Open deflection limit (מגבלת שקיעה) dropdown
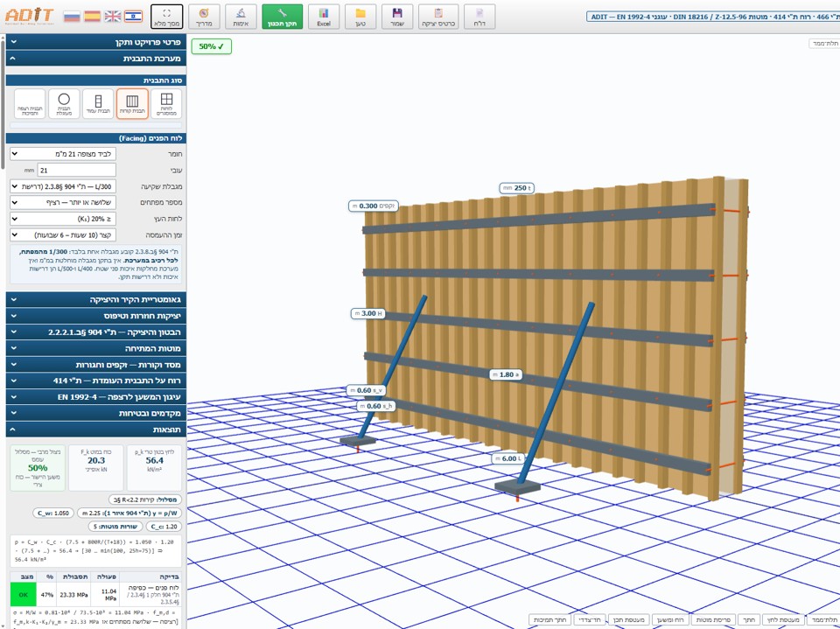840x629 pixels. (63, 186)
